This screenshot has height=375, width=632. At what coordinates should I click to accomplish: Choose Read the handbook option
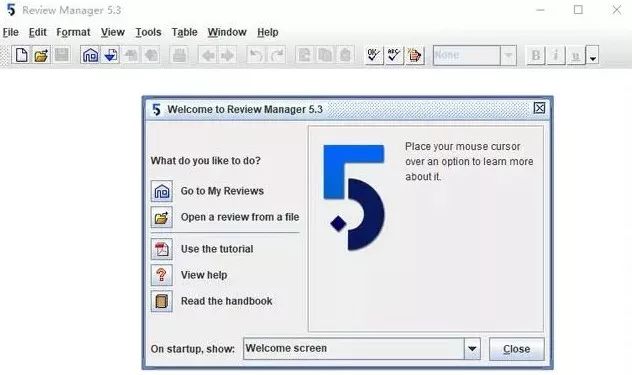point(227,301)
